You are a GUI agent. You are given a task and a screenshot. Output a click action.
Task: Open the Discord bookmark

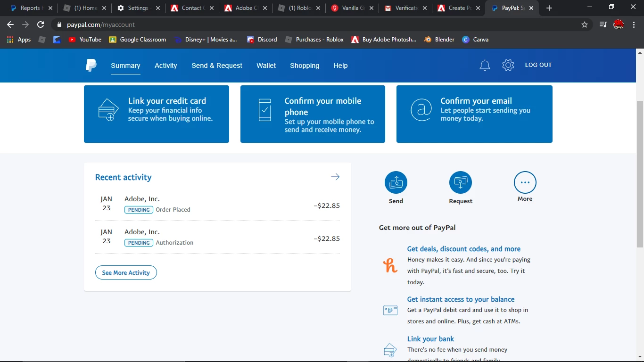(x=262, y=40)
